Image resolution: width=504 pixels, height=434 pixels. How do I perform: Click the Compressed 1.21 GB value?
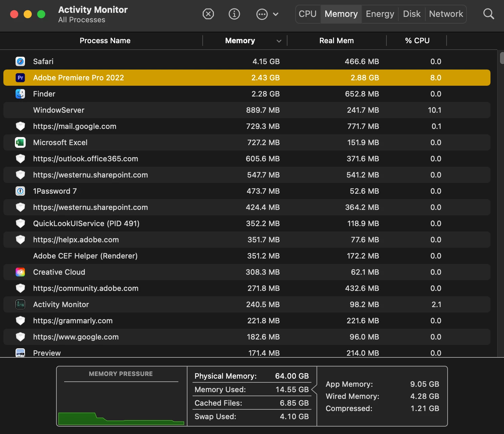(x=425, y=408)
